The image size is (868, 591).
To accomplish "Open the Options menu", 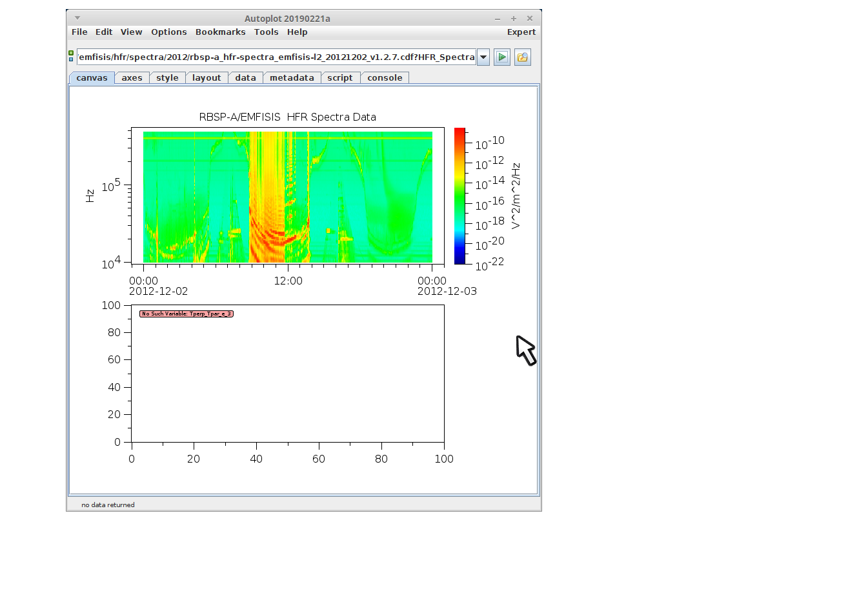I will point(168,32).
